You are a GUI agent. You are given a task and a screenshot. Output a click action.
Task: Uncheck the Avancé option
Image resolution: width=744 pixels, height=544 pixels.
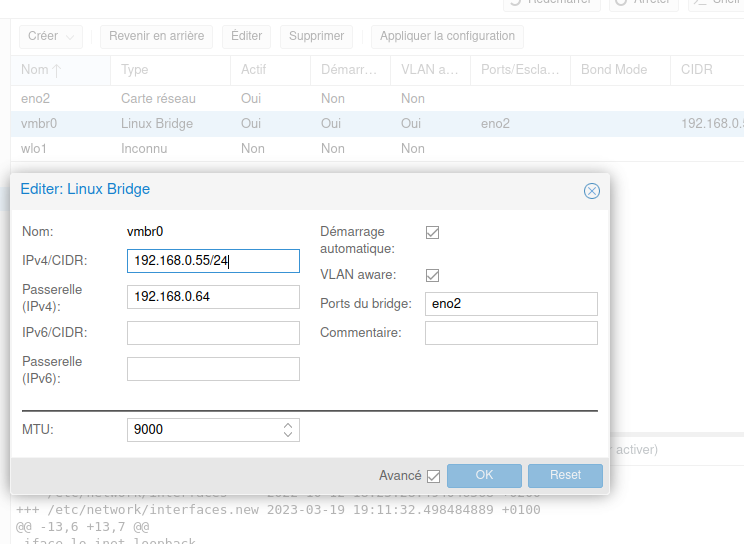pyautogui.click(x=433, y=476)
